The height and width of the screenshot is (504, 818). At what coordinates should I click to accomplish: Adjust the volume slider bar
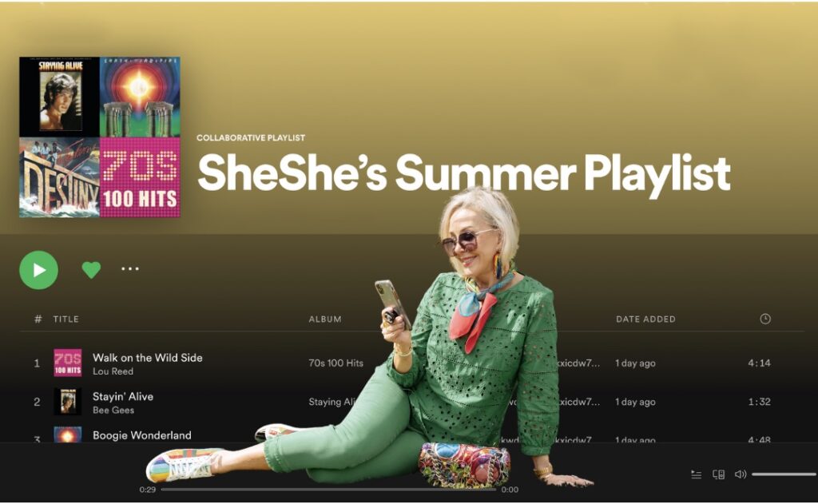pyautogui.click(x=784, y=474)
